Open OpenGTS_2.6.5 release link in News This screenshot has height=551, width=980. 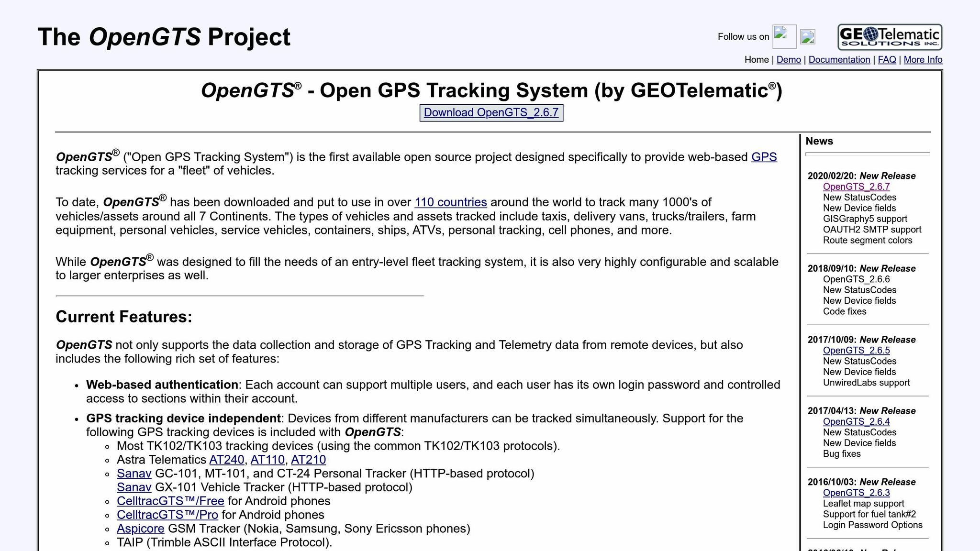[x=856, y=350]
